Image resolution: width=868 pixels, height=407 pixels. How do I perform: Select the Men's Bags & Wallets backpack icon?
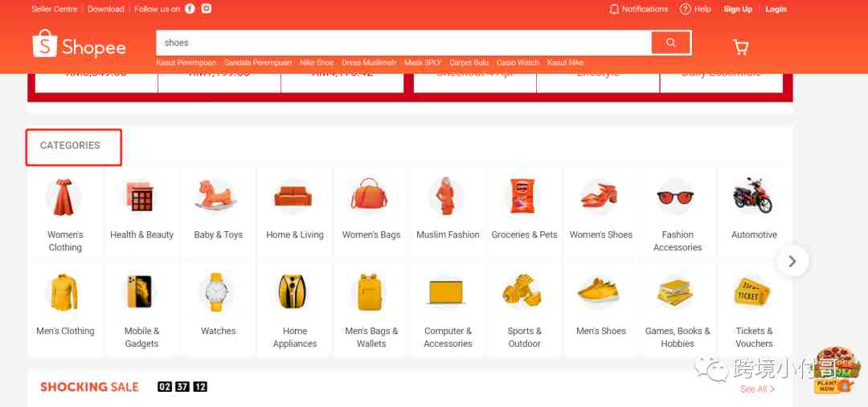pos(370,292)
